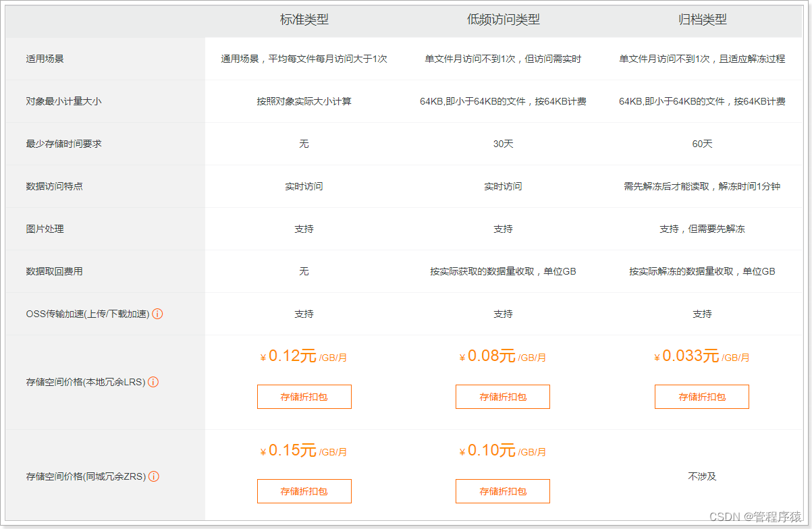This screenshot has width=812, height=529.
Task: Click 存储折扣包 under the 0.12元 price
Action: click(304, 397)
